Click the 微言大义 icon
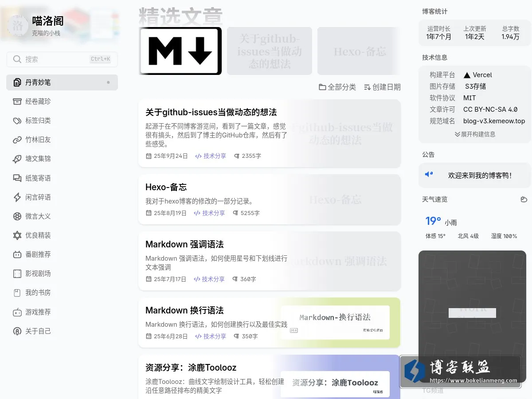The width and height of the screenshot is (532, 399). tap(17, 216)
